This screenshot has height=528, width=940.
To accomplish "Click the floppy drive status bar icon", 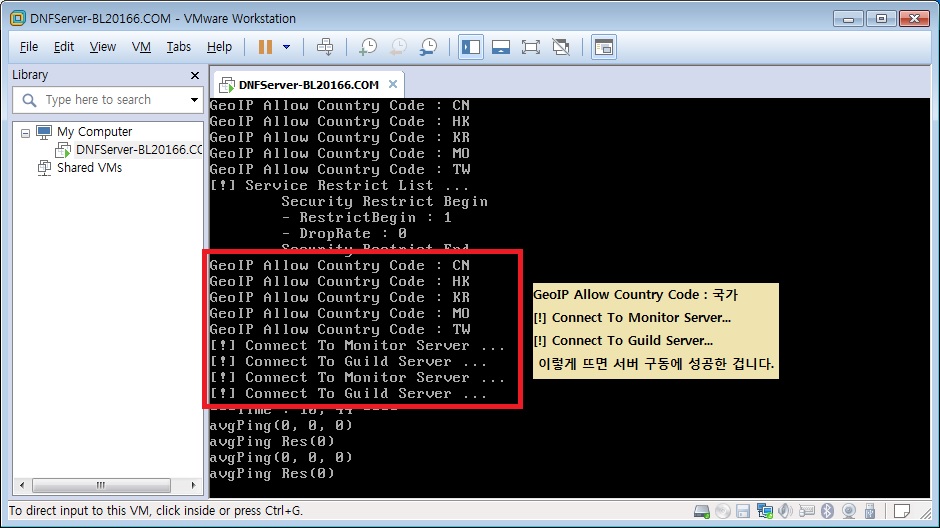I will pos(743,511).
